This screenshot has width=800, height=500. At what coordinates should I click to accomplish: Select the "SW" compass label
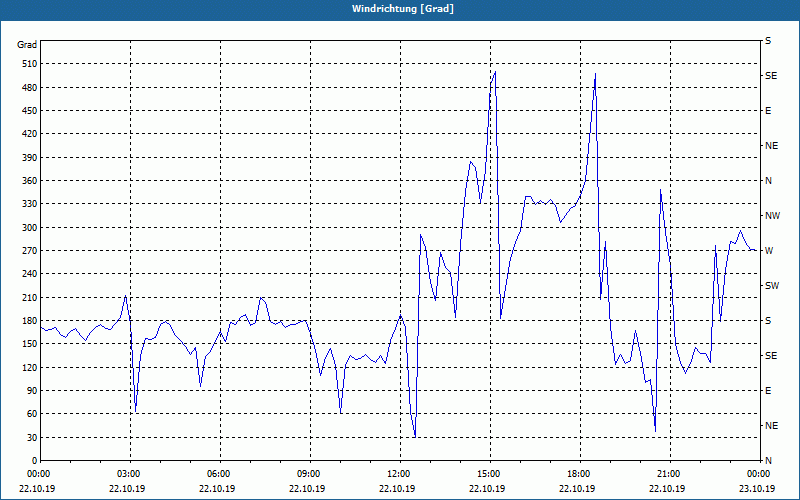pos(772,286)
